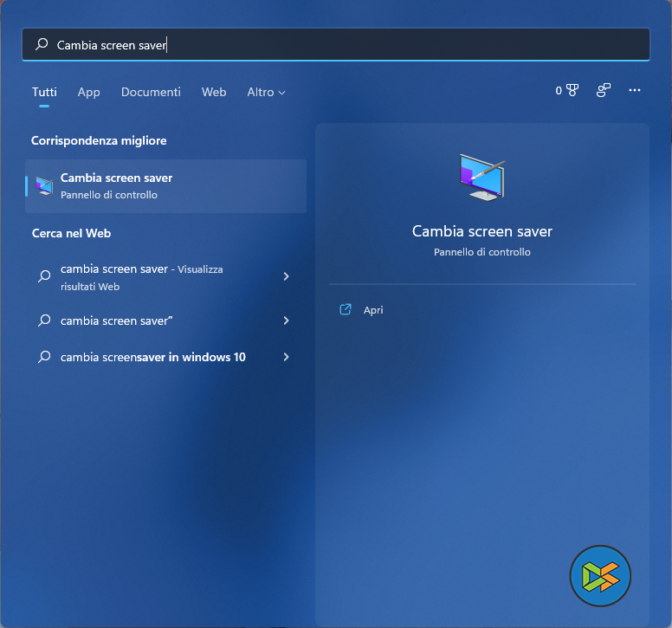Click inside the search text field

coord(336,44)
